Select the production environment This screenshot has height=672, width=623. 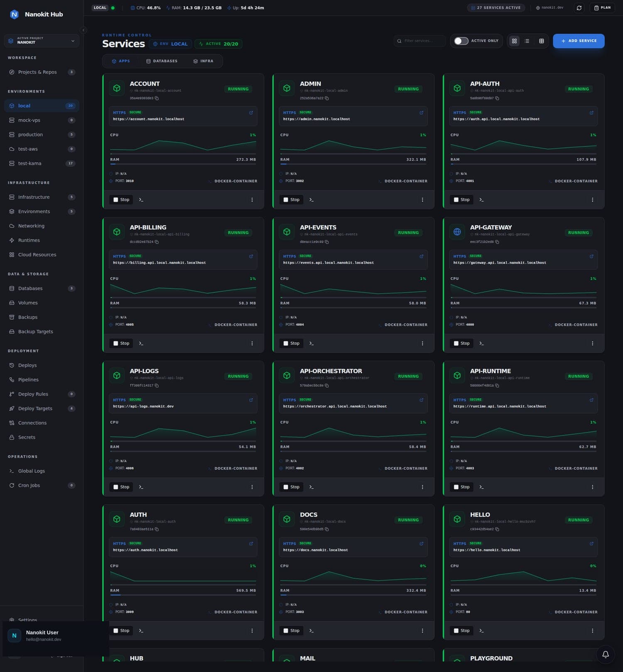(42, 135)
